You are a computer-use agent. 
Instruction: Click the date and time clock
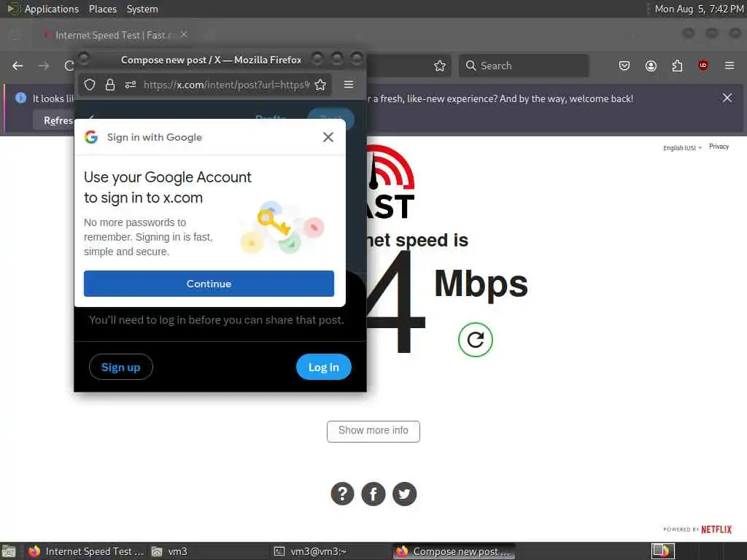pyautogui.click(x=699, y=9)
